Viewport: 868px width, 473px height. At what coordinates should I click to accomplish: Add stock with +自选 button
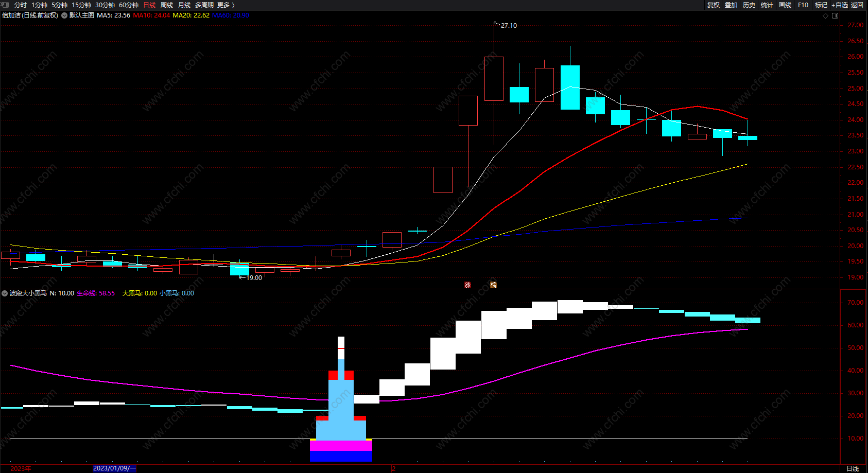(x=840, y=5)
